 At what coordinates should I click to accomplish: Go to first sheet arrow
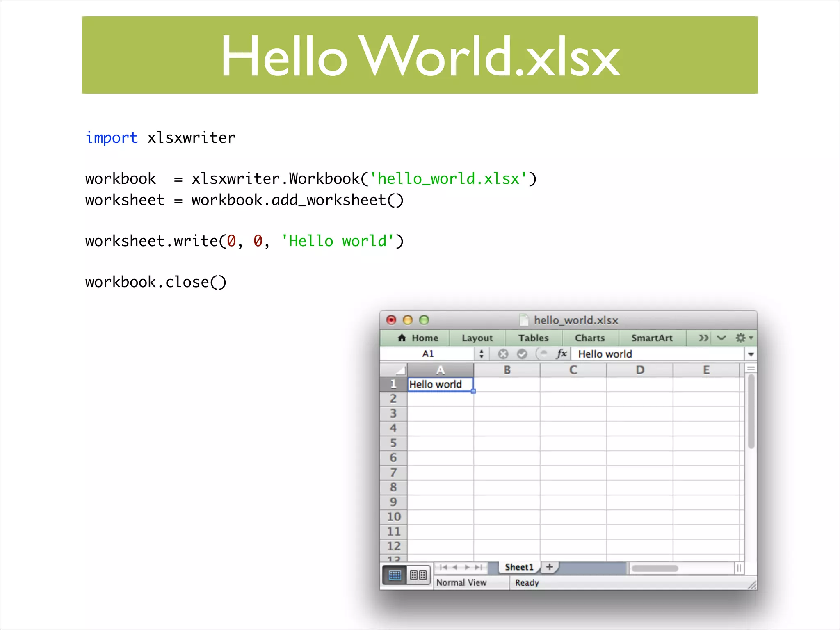pos(443,567)
